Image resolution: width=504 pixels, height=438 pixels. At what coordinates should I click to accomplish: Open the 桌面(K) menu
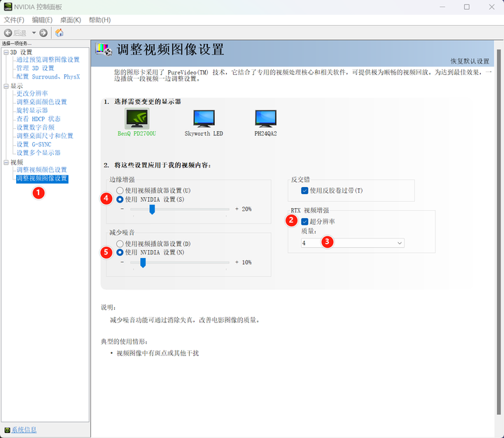[71, 20]
